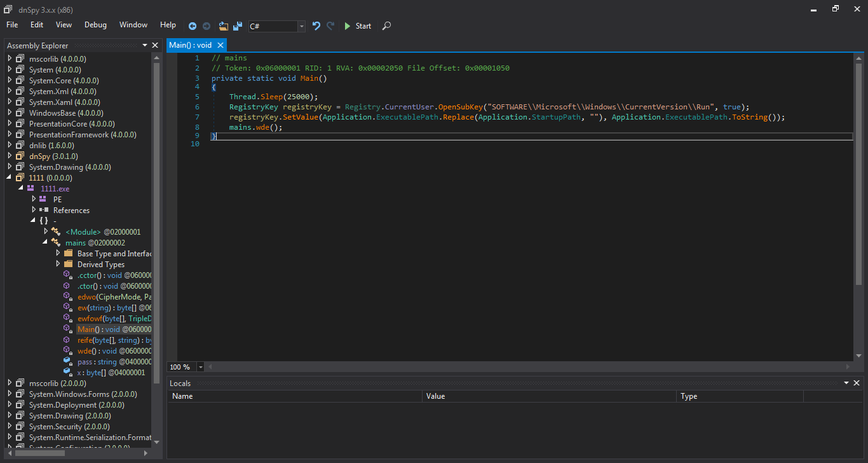Image resolution: width=868 pixels, height=463 pixels.
Task: Click the Save All disk icon
Action: click(x=238, y=26)
